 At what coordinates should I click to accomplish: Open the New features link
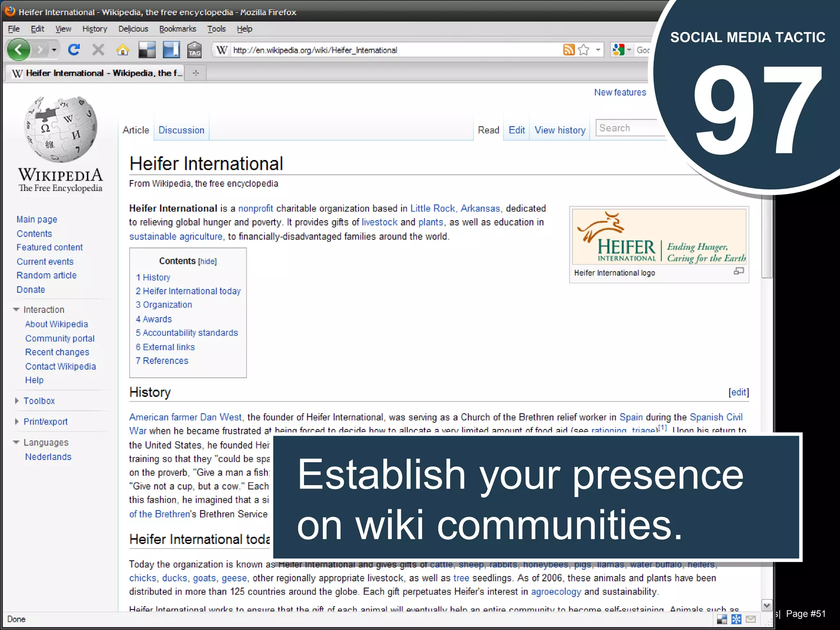620,92
